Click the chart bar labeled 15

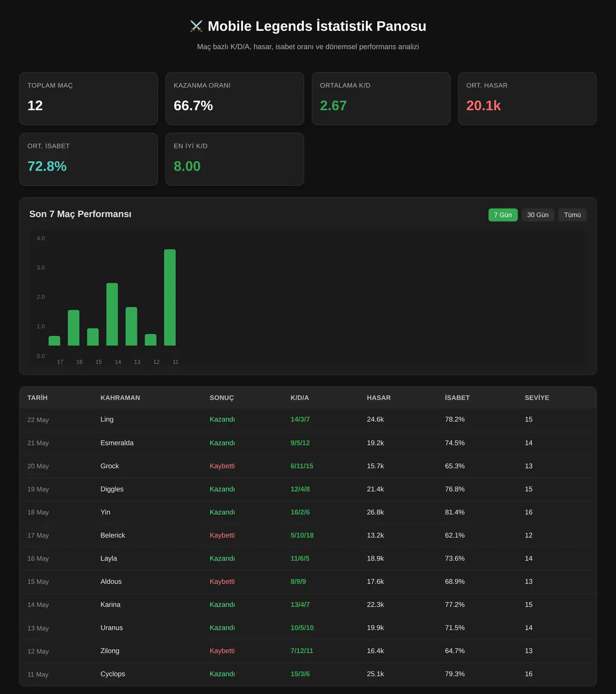pyautogui.click(x=93, y=337)
